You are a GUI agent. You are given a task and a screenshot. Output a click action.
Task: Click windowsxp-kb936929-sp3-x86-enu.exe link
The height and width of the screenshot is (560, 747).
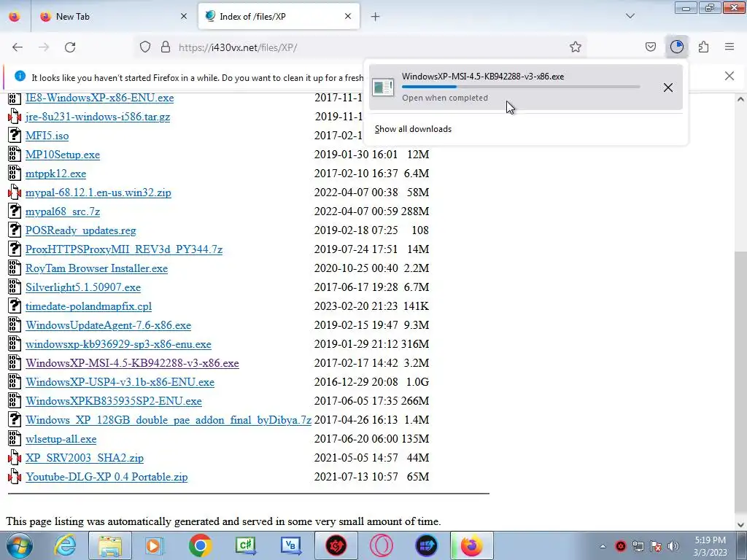click(x=119, y=344)
